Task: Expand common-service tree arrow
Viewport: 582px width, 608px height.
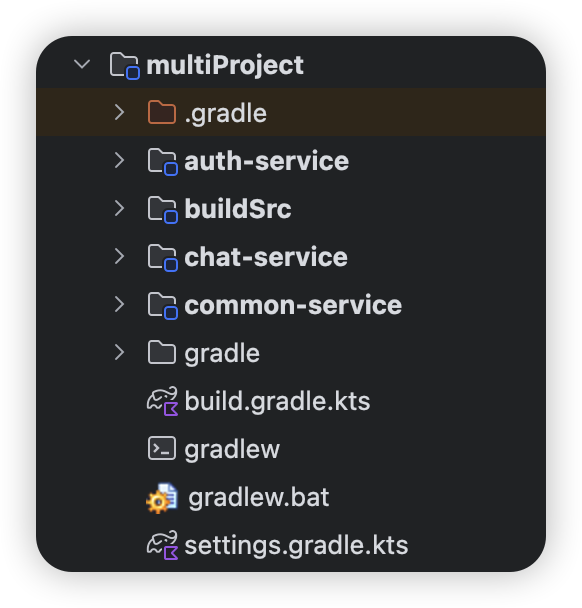Action: click(119, 304)
